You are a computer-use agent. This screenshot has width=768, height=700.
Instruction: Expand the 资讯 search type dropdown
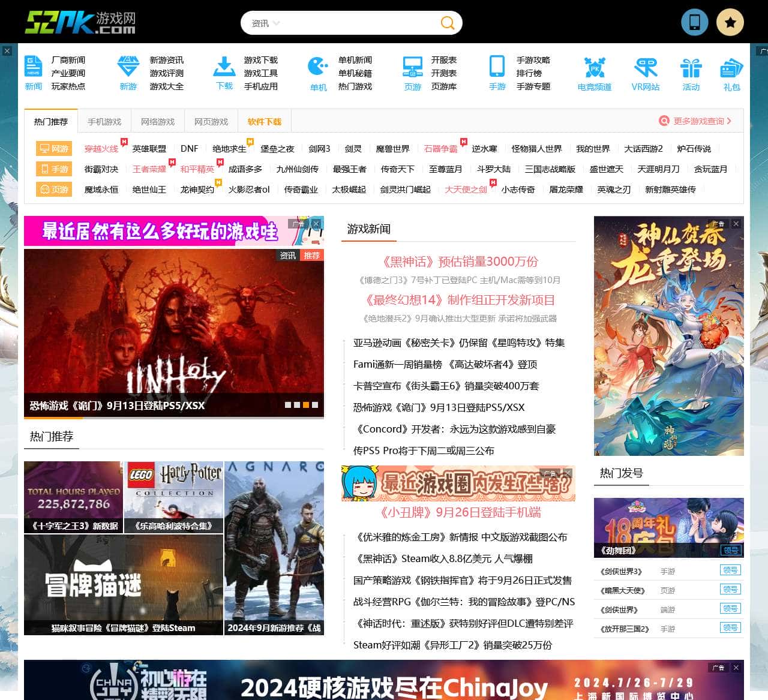266,23
